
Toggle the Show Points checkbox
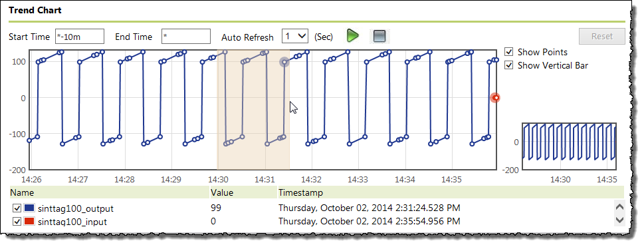point(509,52)
